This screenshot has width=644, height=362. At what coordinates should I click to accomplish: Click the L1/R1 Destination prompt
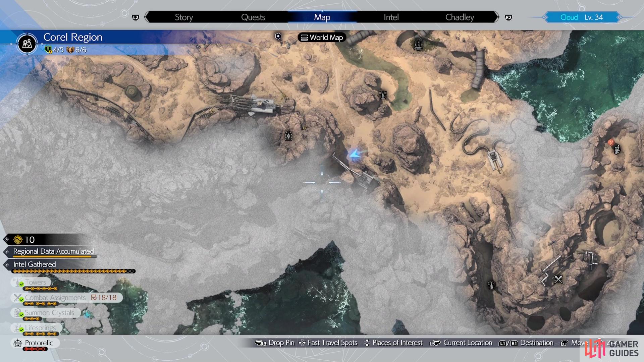pyautogui.click(x=526, y=343)
